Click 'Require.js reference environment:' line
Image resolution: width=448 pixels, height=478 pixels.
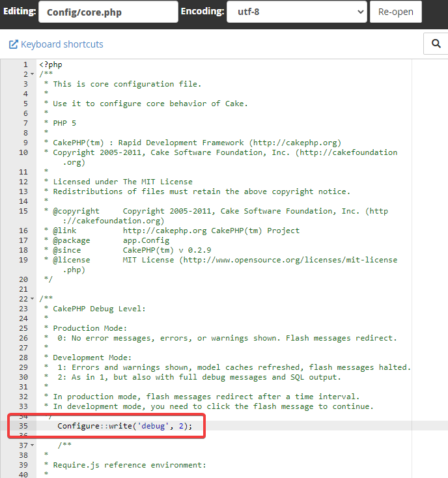[x=130, y=465]
